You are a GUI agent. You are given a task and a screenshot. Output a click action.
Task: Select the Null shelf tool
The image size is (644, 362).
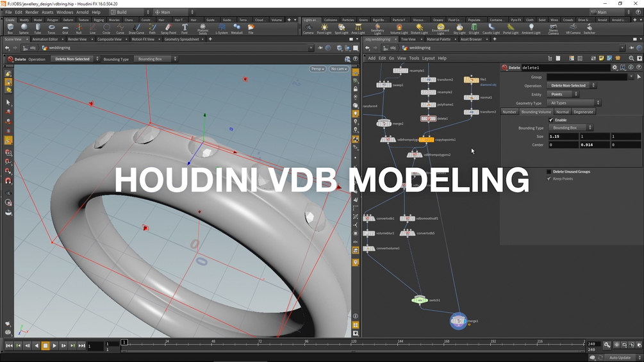point(79,29)
